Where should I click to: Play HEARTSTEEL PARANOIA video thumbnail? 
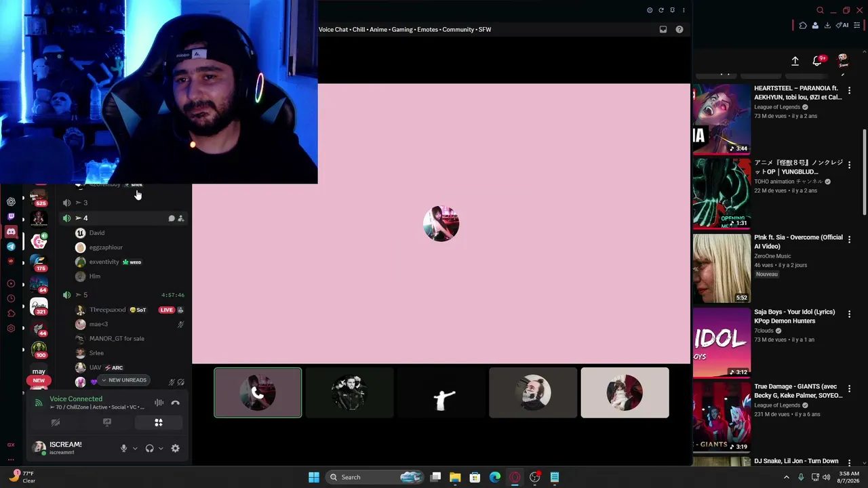722,120
